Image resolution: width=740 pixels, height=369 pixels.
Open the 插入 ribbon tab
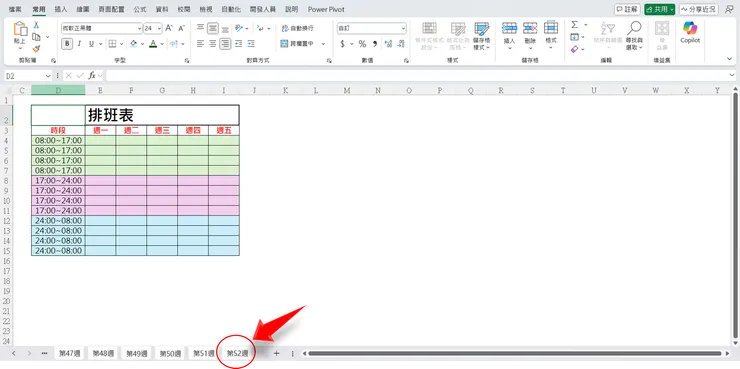(61, 9)
